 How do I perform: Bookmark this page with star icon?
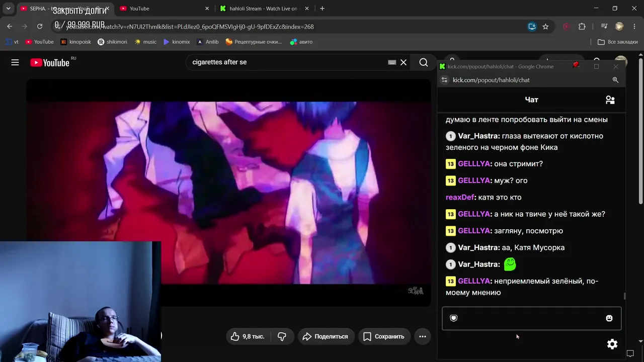click(545, 27)
